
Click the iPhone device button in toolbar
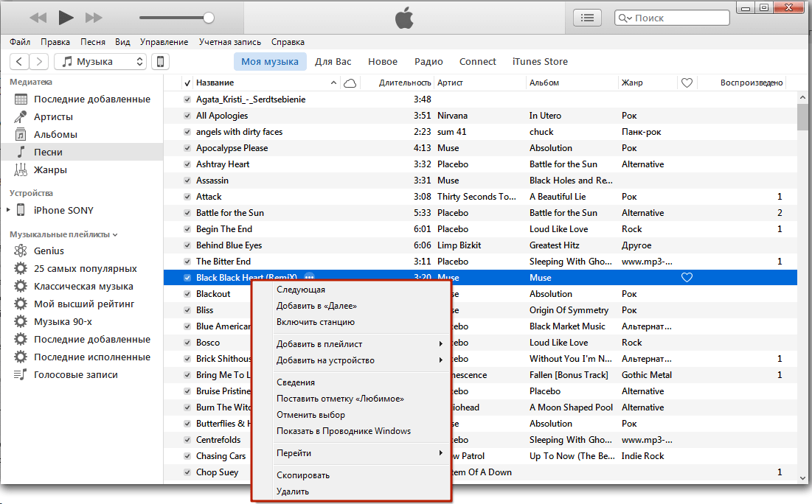[x=161, y=62]
